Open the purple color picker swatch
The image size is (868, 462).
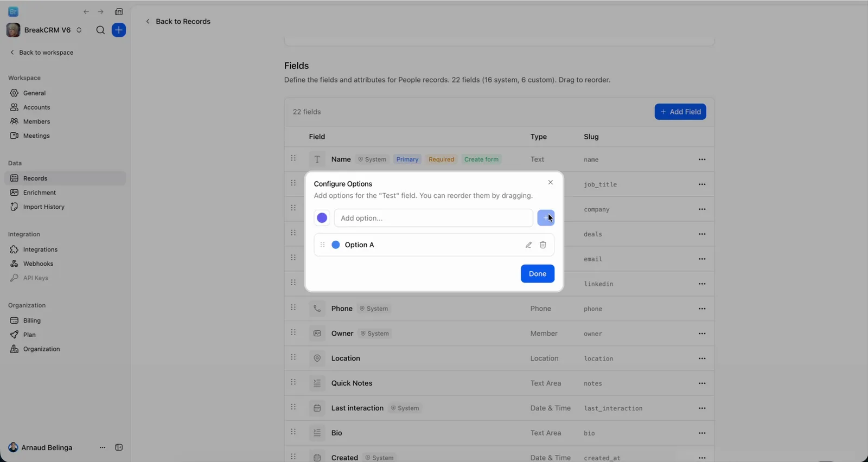coord(322,218)
